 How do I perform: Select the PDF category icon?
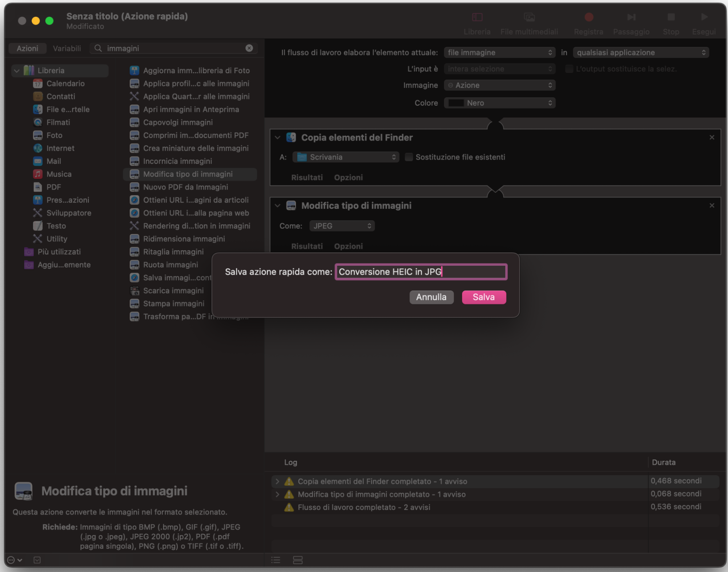pos(38,187)
